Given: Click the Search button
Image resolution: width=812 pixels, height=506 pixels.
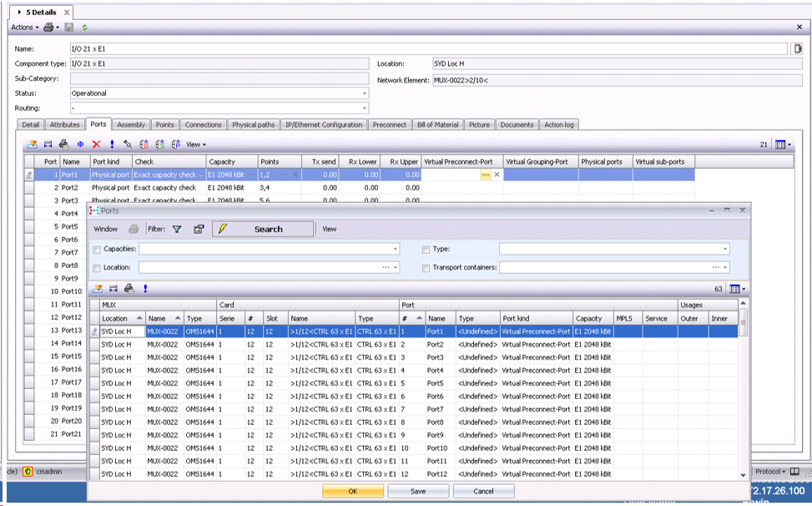Looking at the screenshot, I should (263, 229).
